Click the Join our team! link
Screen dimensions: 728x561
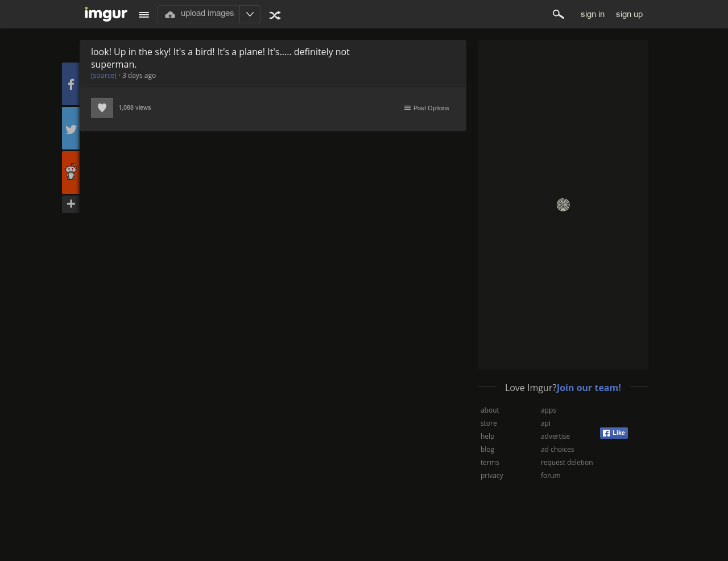[589, 388]
